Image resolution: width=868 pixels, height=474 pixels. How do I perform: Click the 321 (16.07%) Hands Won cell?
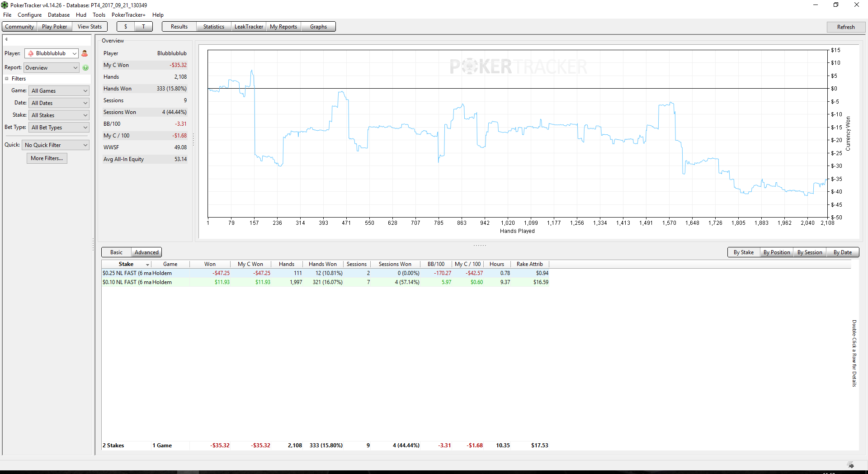pos(328,282)
